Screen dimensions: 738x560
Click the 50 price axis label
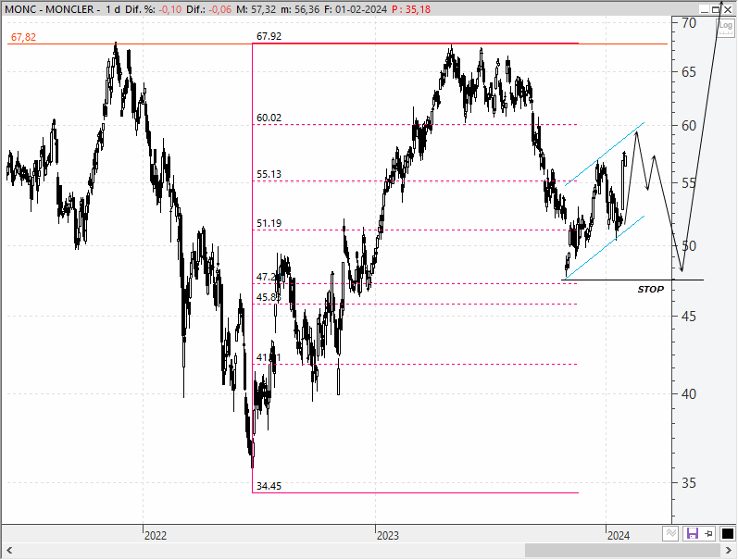tap(689, 245)
